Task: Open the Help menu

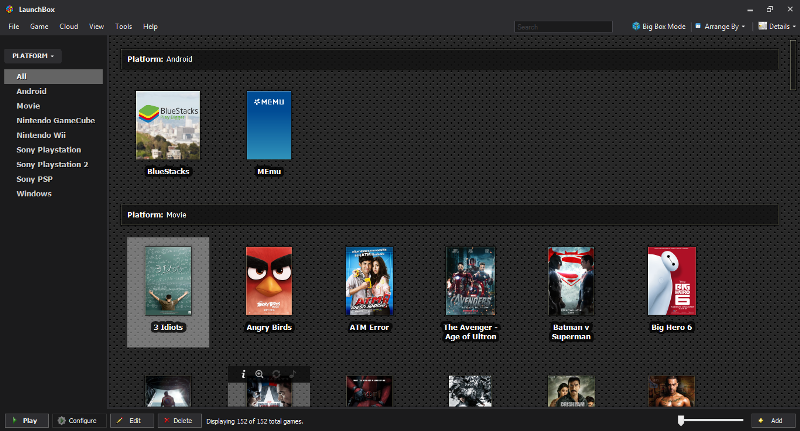Action: coord(150,27)
